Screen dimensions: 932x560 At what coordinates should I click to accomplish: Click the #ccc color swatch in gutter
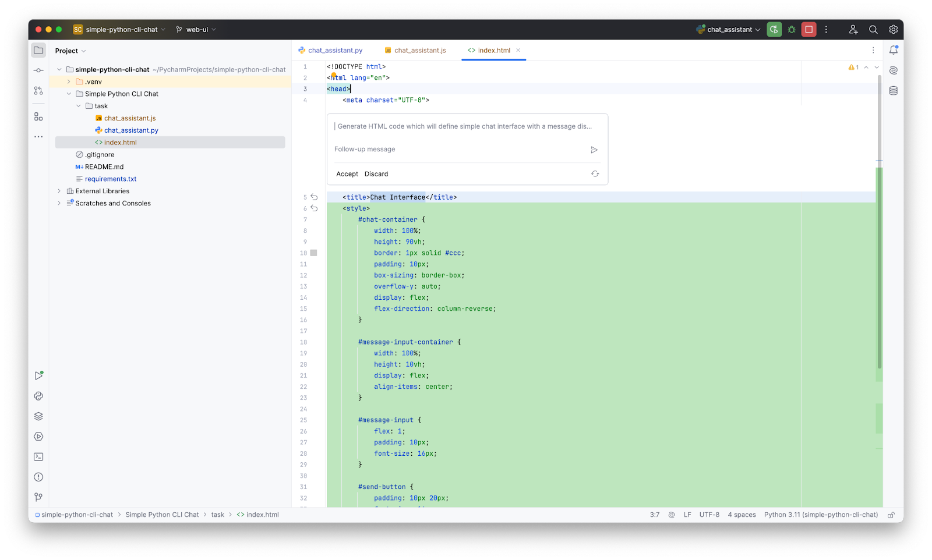coord(314,253)
